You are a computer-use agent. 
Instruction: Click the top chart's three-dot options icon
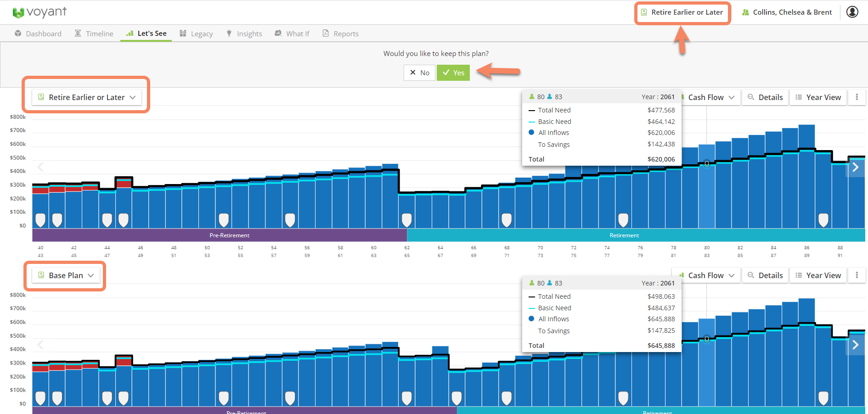click(857, 97)
